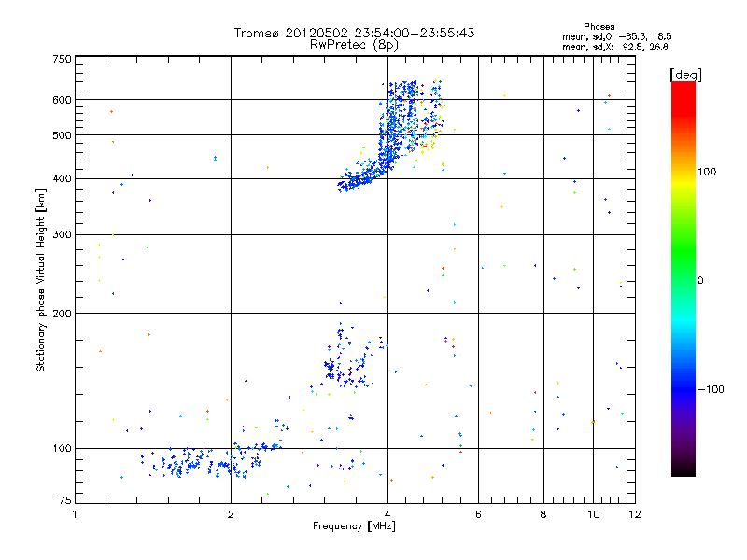This screenshot has width=747, height=560.
Task: Click the '500' y-axis tick label
Action: 62,135
